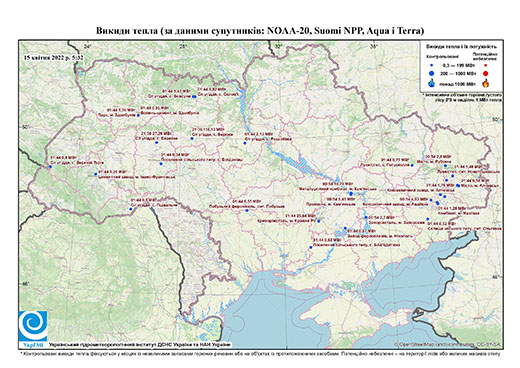The width and height of the screenshot is (520, 368).
Task: Click the footnote below the map starting 'Контрольовані викиди'
Action: (x=260, y=353)
